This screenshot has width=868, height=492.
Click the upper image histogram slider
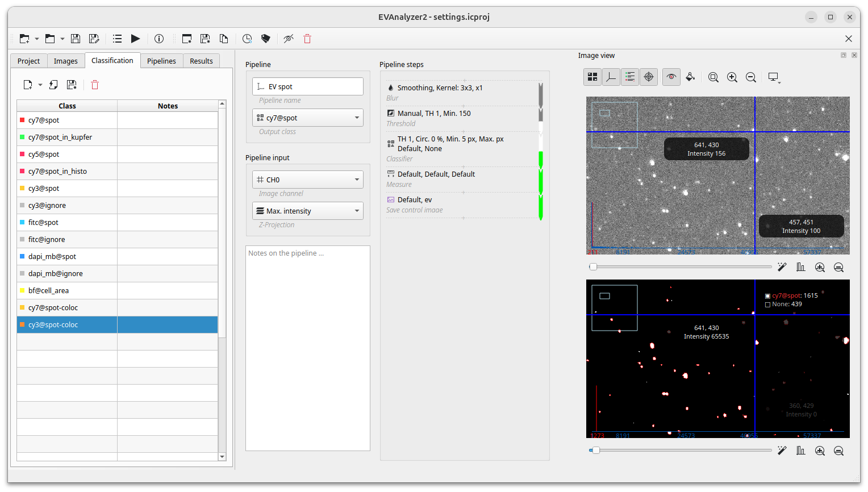pyautogui.click(x=681, y=266)
